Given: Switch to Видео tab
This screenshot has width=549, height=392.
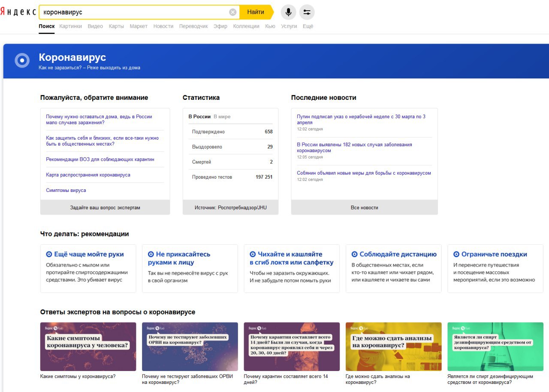Looking at the screenshot, I should [95, 26].
